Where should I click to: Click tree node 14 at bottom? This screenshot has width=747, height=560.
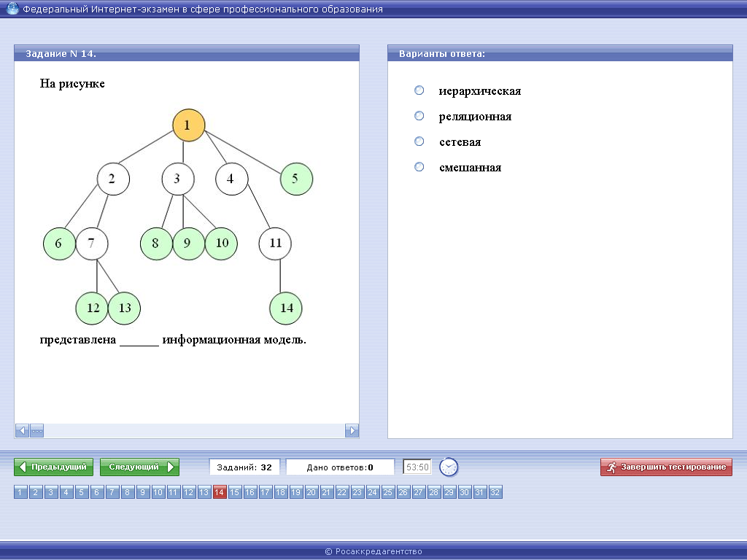(286, 308)
